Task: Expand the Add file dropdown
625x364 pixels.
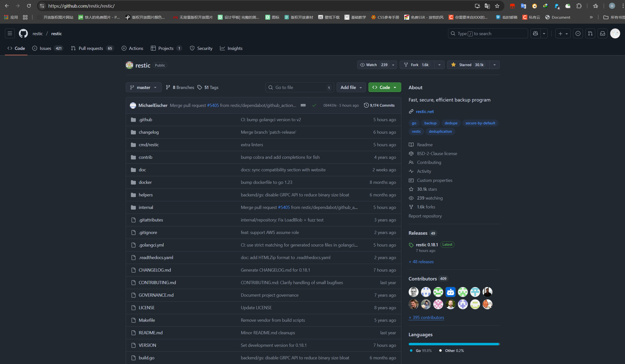Action: (351, 87)
